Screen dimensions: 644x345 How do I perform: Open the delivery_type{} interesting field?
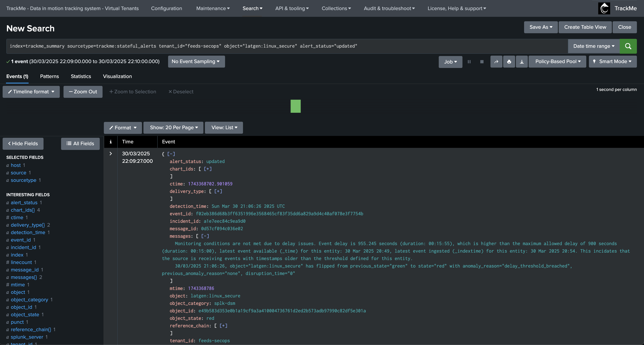click(x=28, y=225)
